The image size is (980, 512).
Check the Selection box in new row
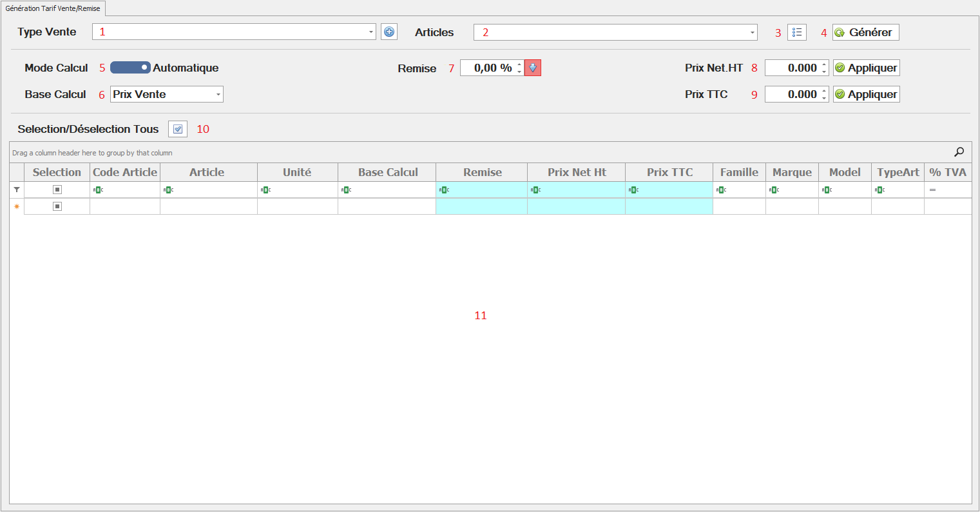(57, 206)
